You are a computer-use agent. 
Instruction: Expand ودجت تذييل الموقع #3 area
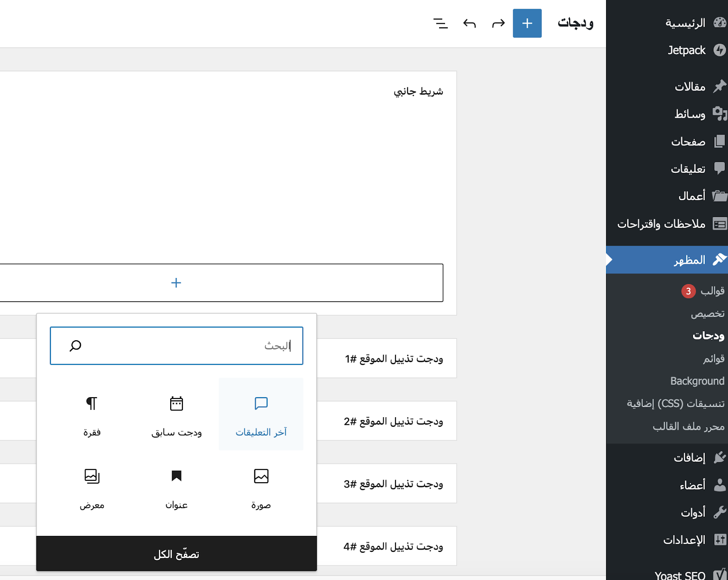(x=394, y=484)
